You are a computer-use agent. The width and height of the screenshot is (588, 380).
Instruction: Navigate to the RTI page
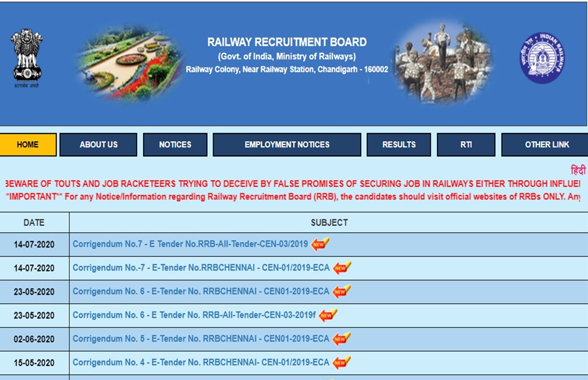point(466,144)
